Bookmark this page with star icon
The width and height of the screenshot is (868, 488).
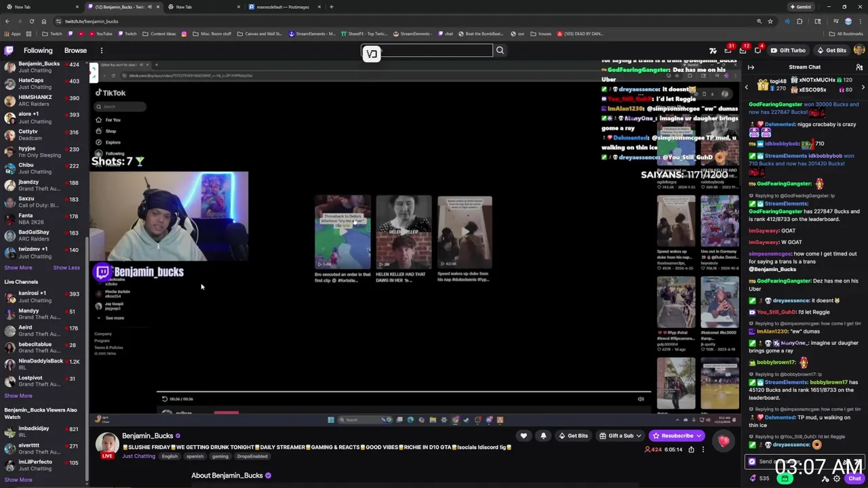(x=770, y=21)
